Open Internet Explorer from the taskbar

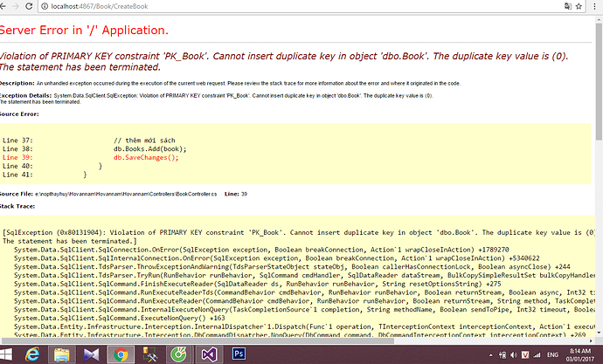pyautogui.click(x=33, y=353)
